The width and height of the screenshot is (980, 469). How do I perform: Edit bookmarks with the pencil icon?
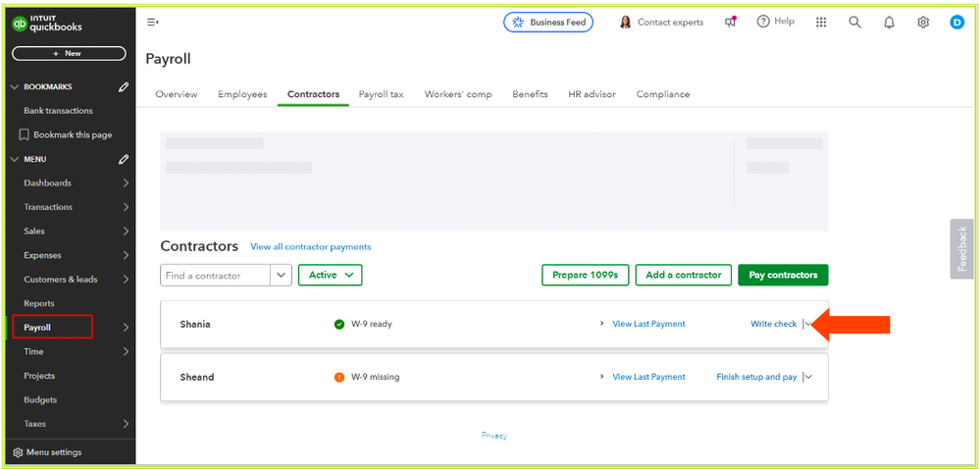click(124, 87)
